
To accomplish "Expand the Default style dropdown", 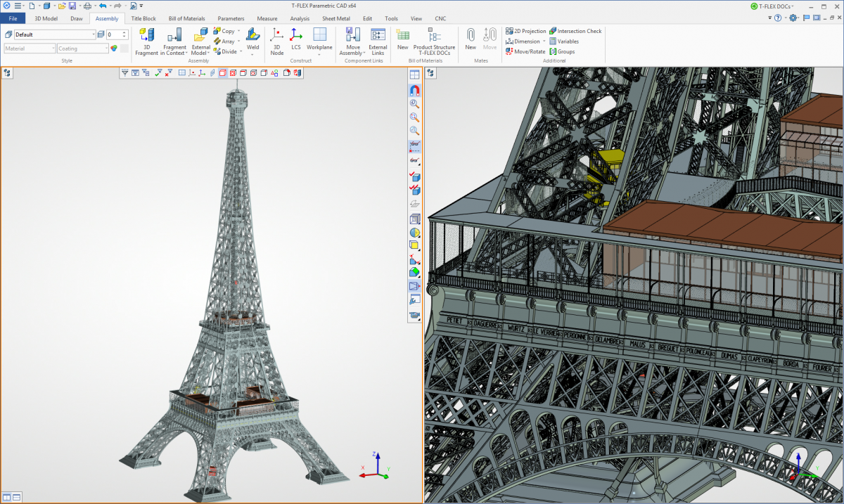I will click(x=93, y=34).
